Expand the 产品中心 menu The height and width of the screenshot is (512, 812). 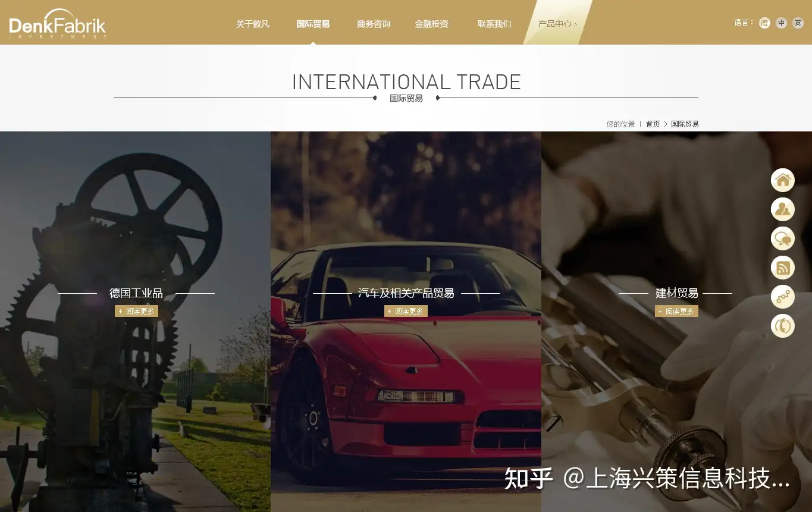557,24
